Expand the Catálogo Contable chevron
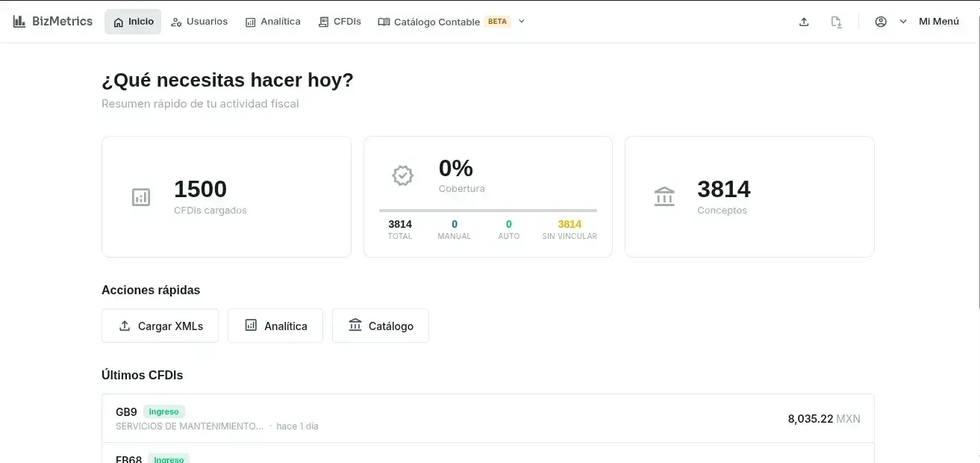980x463 pixels. coord(522,22)
